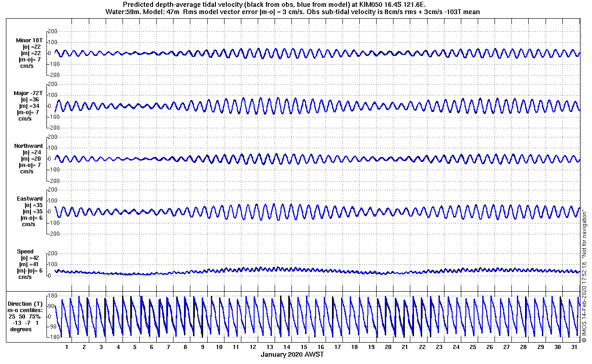Click '|m-o|= 6' value in Eastward panel
The height and width of the screenshot is (364, 592).
click(x=32, y=218)
